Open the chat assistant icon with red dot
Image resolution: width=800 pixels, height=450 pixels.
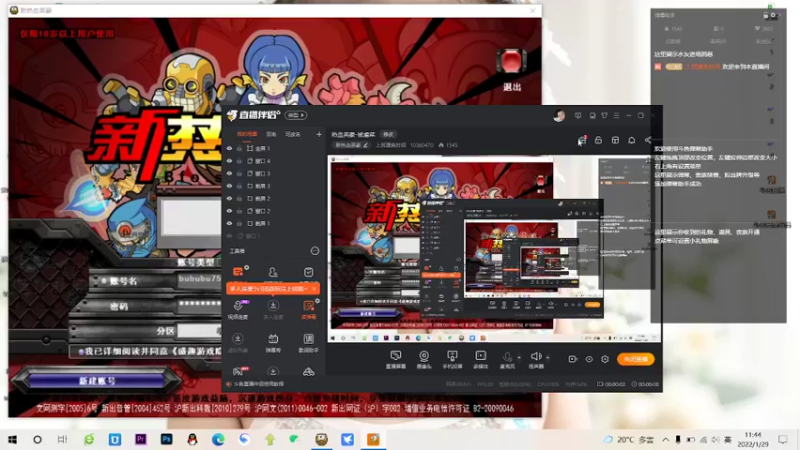[x=582, y=140]
